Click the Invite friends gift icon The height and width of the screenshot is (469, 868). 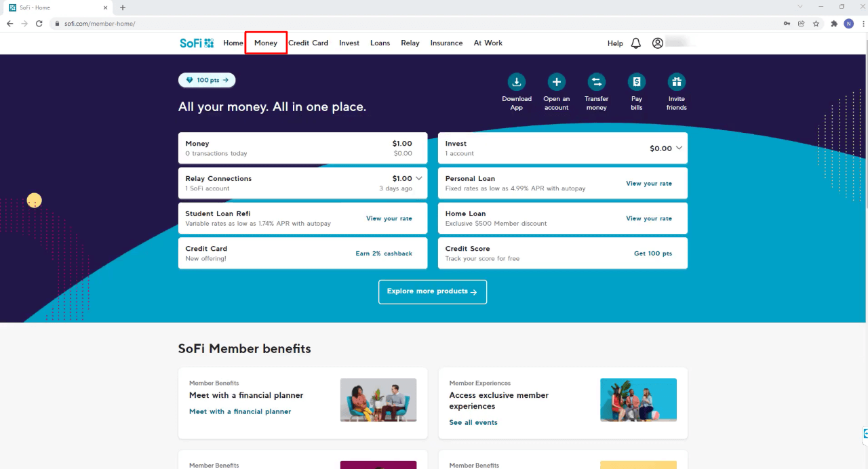tap(676, 82)
